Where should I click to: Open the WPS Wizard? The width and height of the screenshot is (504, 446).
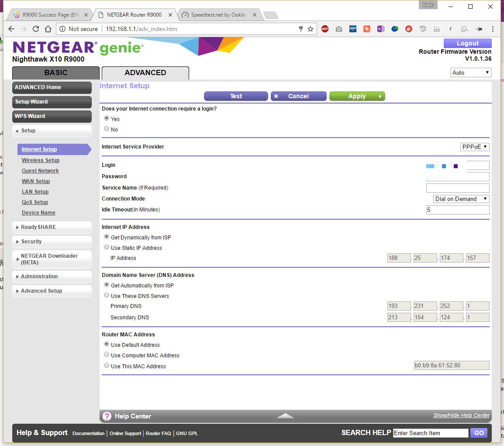pos(52,116)
